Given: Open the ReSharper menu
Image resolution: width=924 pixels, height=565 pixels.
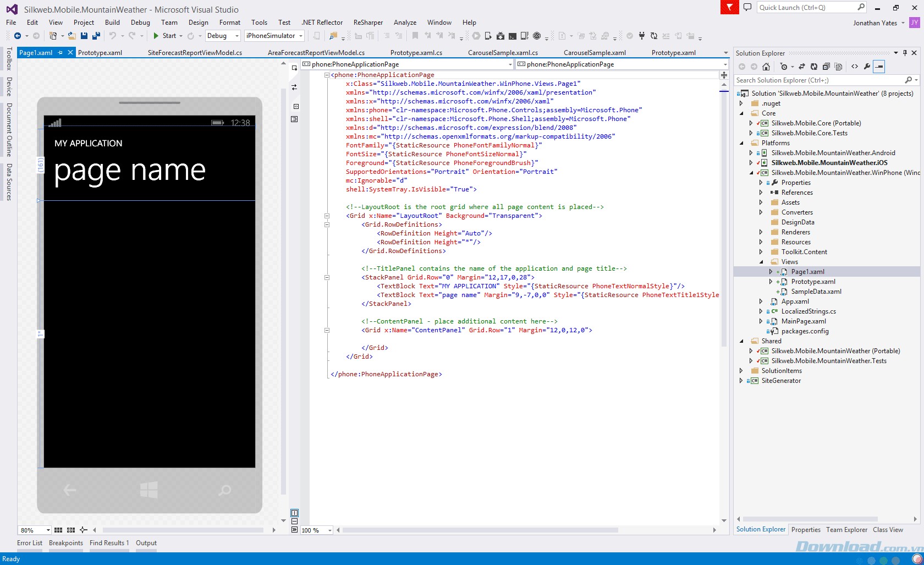Looking at the screenshot, I should click(x=369, y=23).
